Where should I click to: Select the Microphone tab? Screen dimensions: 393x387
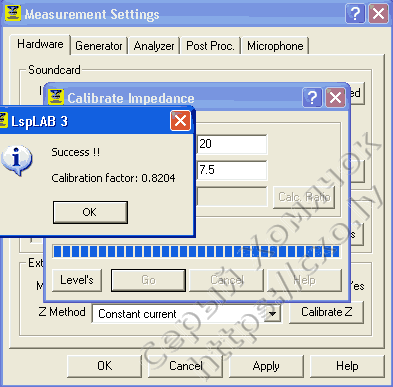tap(275, 46)
